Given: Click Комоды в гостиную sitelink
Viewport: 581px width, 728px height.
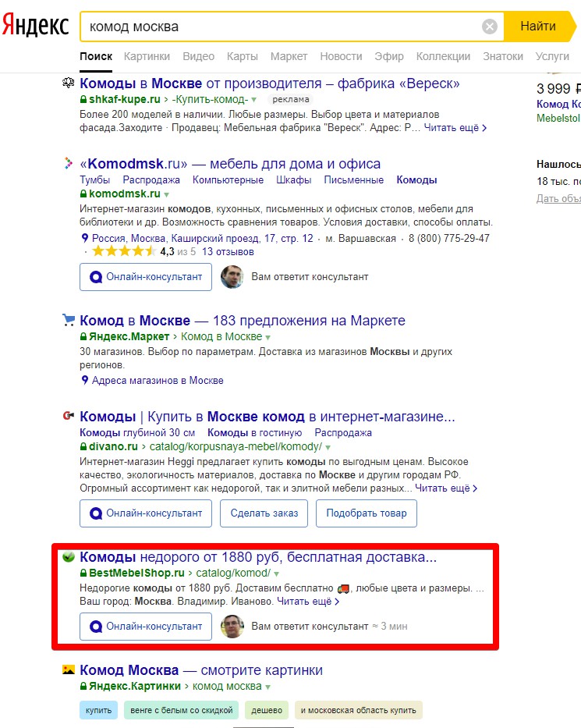Looking at the screenshot, I should click(254, 432).
